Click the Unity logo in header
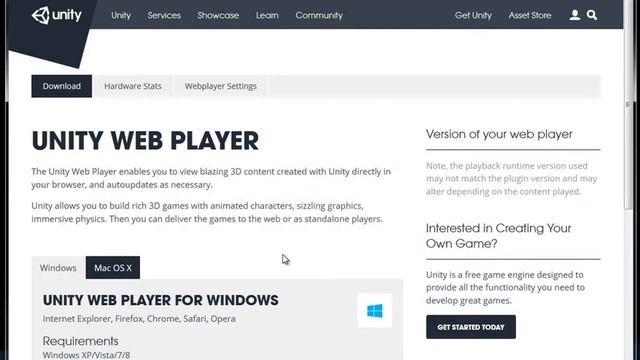Screen dimensions: 640x360 click(56, 16)
